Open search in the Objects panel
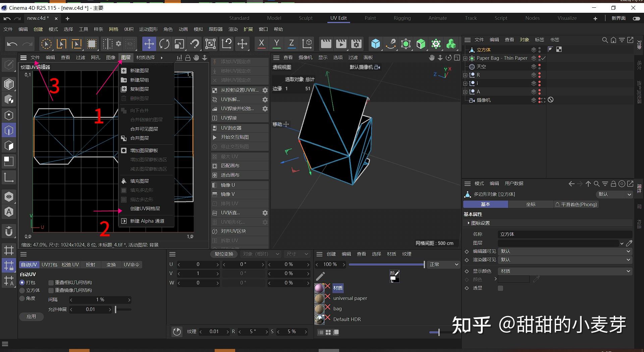The height and width of the screenshot is (352, 644). click(x=605, y=40)
